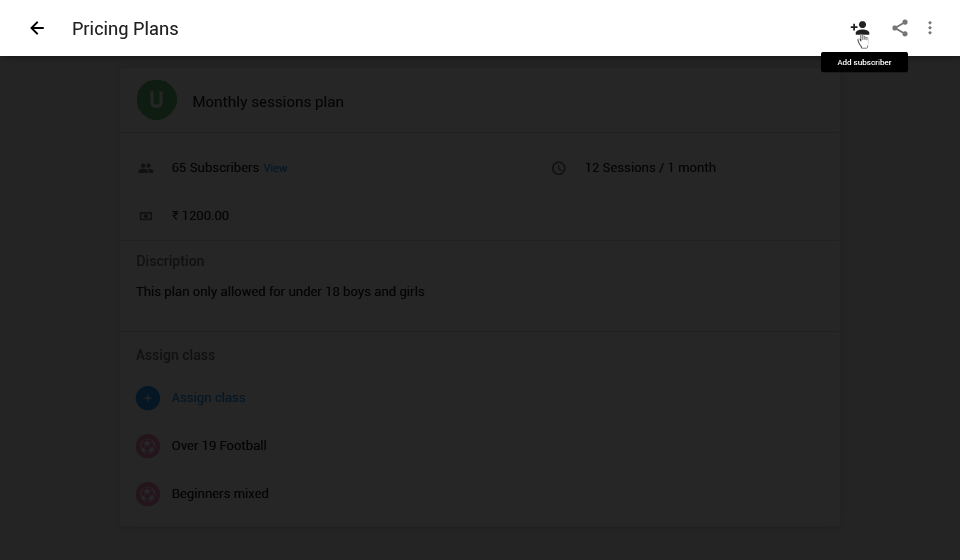
Task: Click the green U plan avatar
Action: (x=157, y=100)
